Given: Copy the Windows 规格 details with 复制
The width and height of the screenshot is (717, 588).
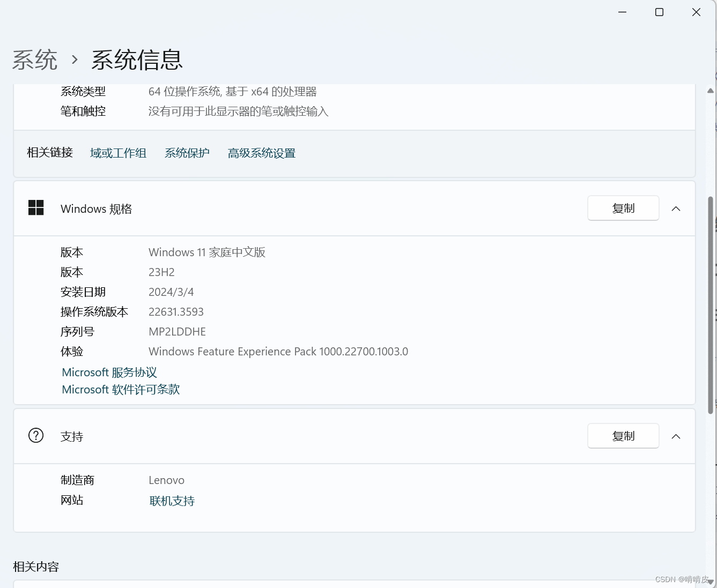Looking at the screenshot, I should pyautogui.click(x=623, y=208).
